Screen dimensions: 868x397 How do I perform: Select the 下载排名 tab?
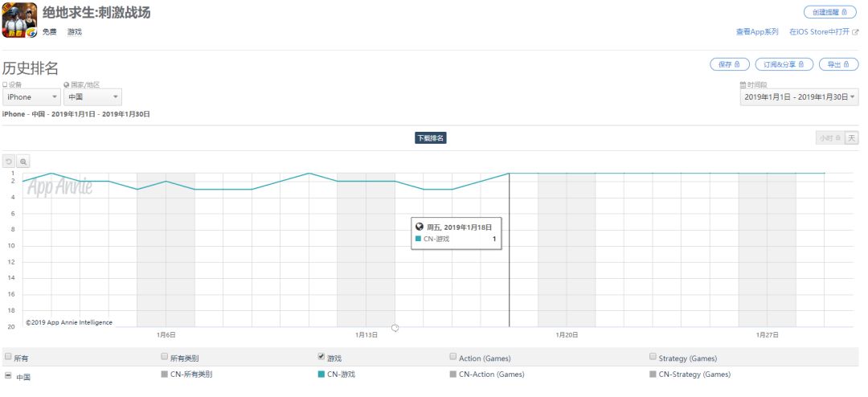431,138
